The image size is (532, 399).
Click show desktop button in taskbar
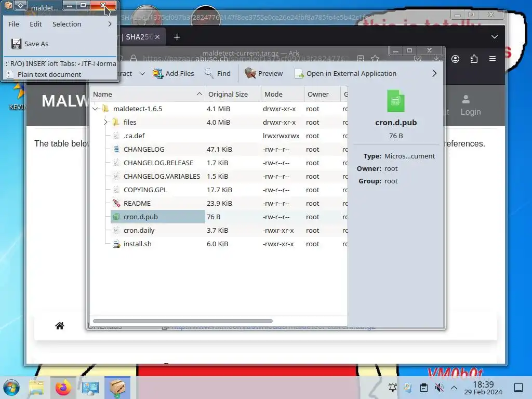pyautogui.click(x=518, y=388)
